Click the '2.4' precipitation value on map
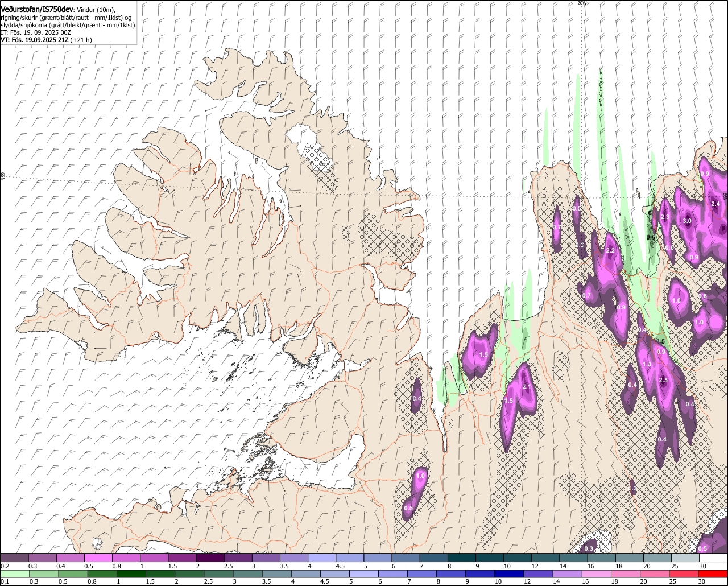 [715, 204]
